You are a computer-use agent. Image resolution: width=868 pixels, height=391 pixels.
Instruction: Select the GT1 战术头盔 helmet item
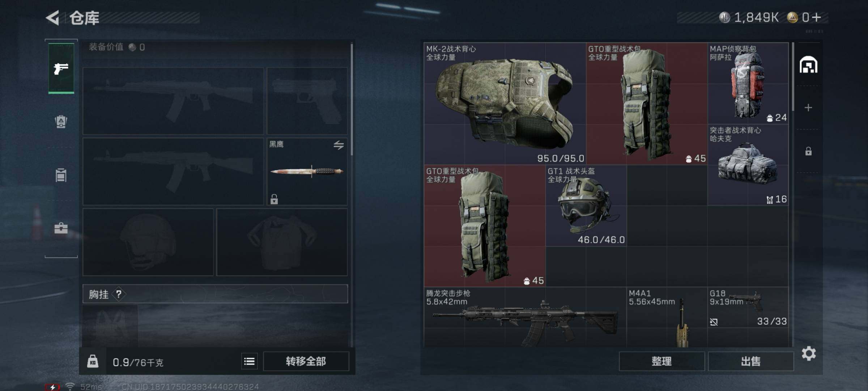[x=586, y=206]
